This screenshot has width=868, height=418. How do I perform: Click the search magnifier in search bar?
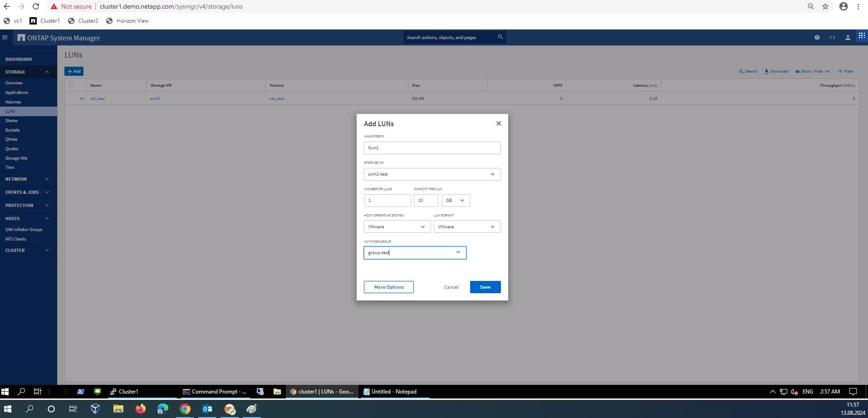tap(500, 37)
